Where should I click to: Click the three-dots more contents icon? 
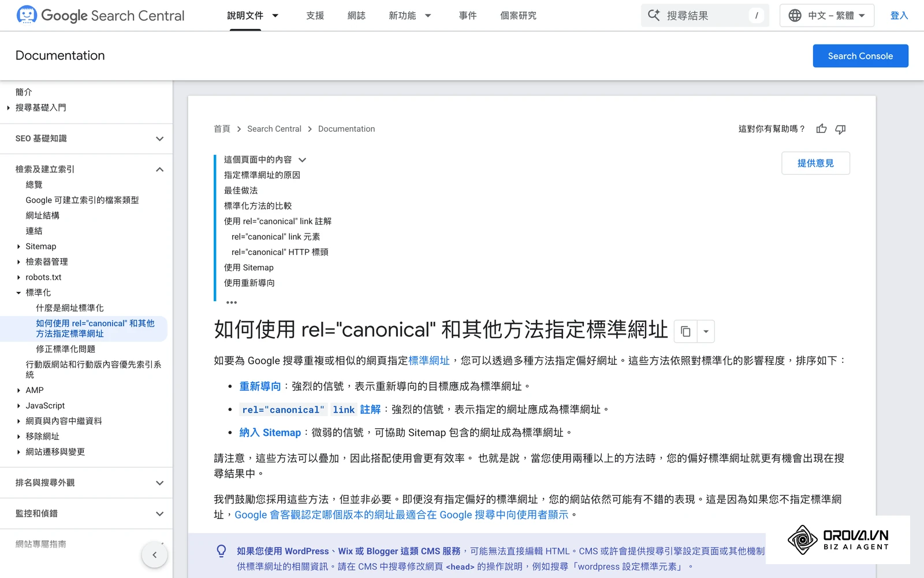tap(232, 302)
